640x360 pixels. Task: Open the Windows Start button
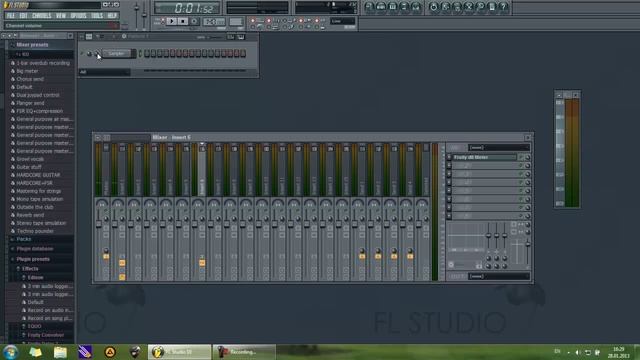coord(10,352)
